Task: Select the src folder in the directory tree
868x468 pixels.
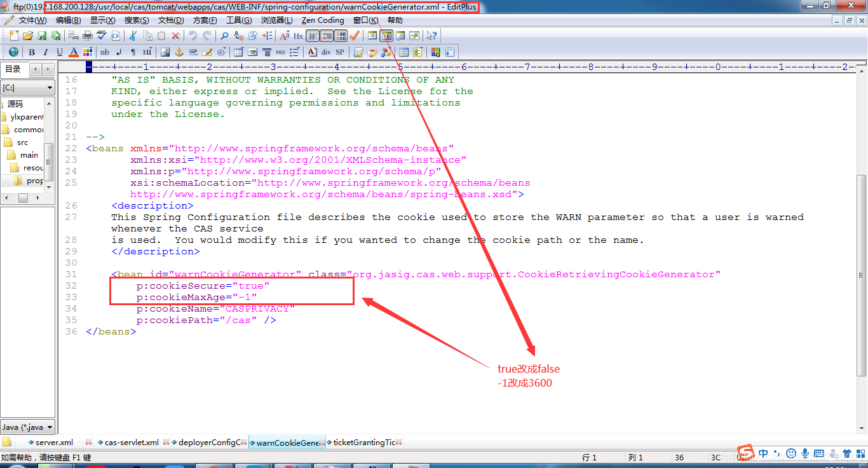Action: point(22,142)
